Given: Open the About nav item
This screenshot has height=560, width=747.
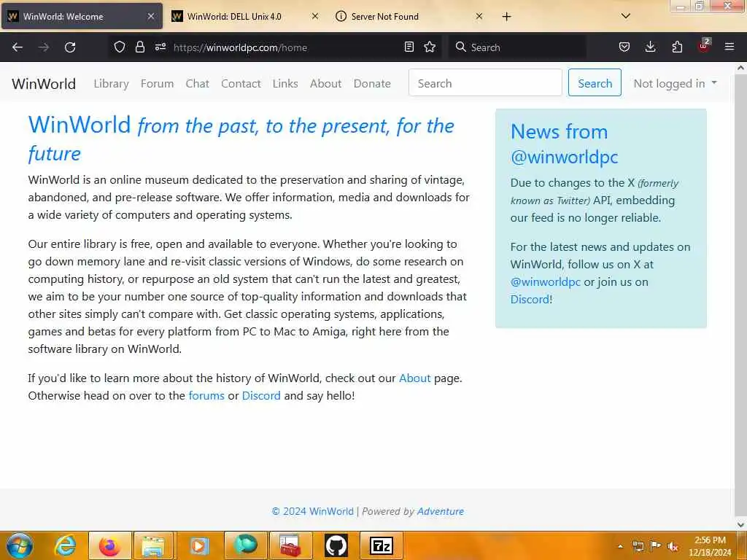Looking at the screenshot, I should (x=326, y=84).
